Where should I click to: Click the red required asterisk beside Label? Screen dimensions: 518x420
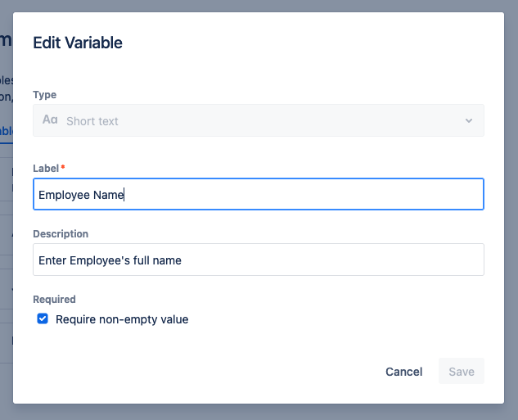tap(63, 168)
